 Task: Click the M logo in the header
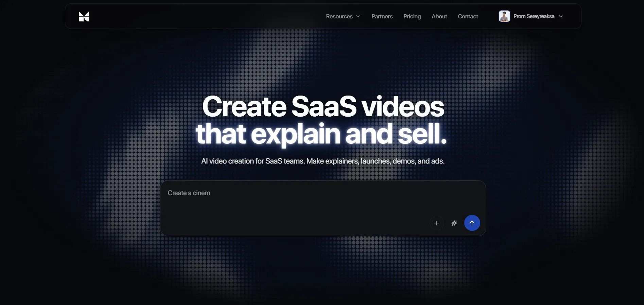tap(84, 16)
